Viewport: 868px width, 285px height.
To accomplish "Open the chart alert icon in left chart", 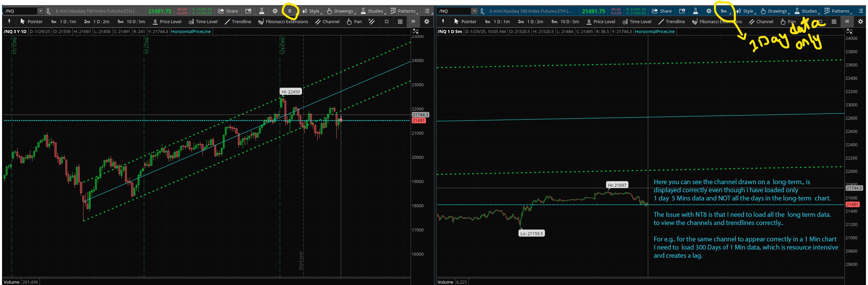I will (x=248, y=11).
